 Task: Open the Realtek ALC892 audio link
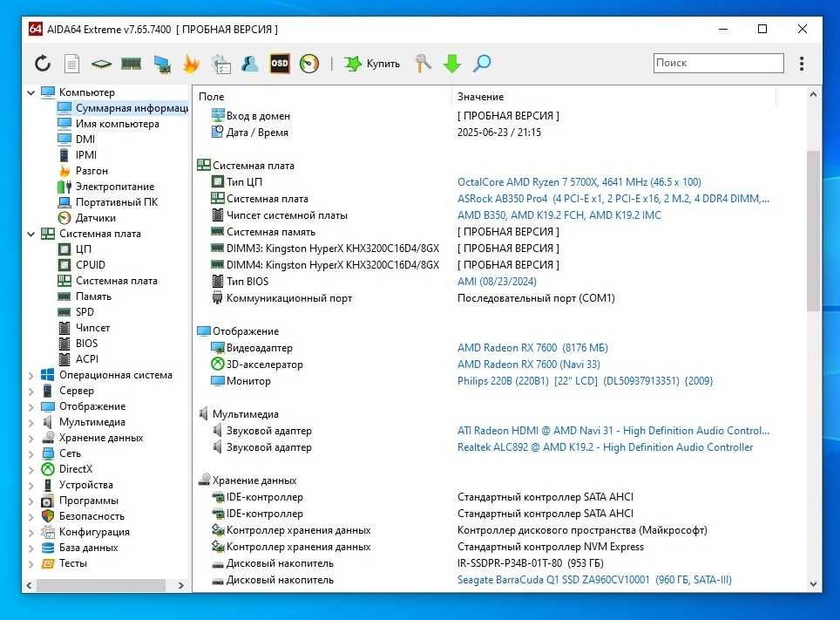click(x=605, y=447)
